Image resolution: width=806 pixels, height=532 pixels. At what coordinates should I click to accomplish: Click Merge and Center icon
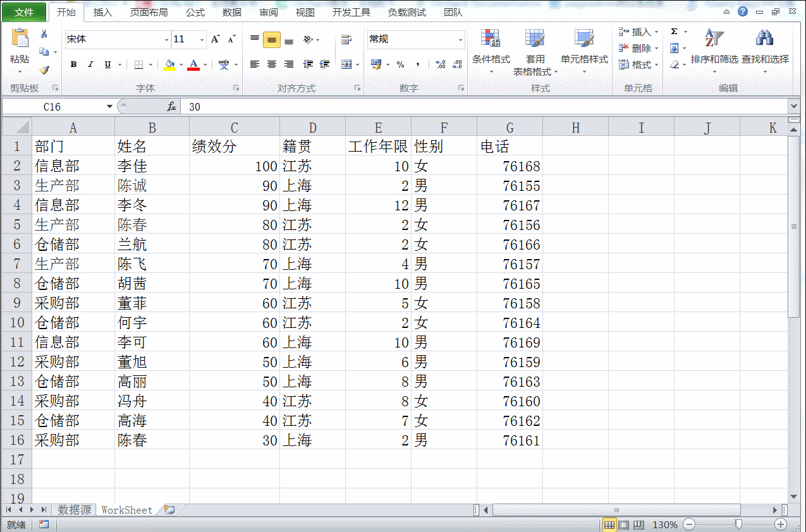coord(346,64)
